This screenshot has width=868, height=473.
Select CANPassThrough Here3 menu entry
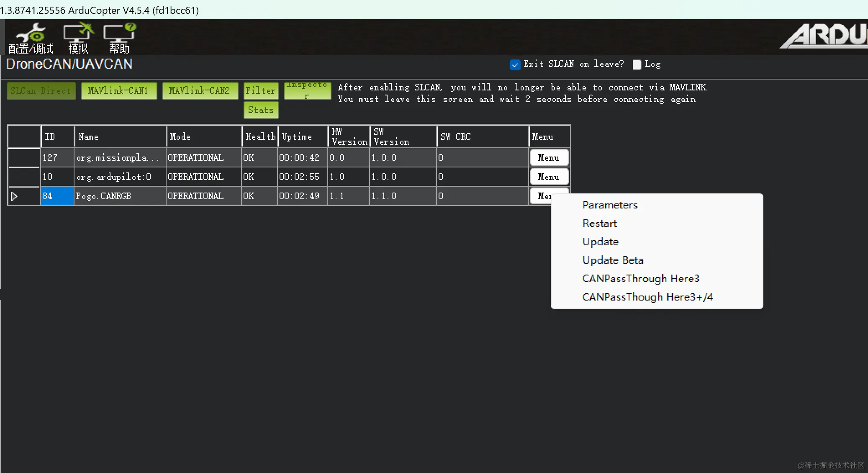point(640,279)
